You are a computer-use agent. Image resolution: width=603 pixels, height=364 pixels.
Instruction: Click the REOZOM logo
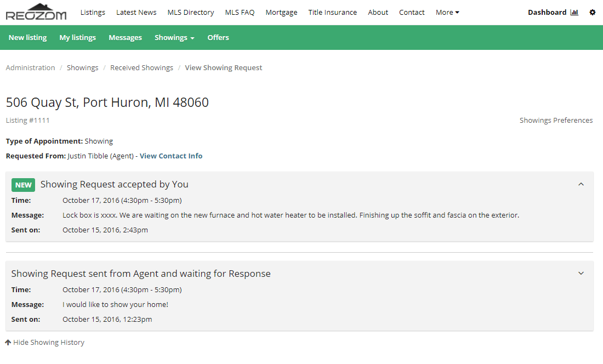(x=36, y=12)
